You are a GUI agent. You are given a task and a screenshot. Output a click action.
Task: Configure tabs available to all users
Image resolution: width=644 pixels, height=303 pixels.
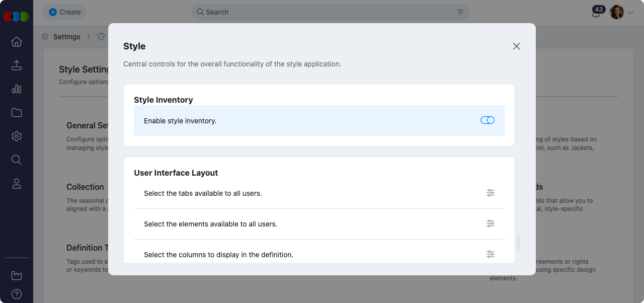(491, 193)
